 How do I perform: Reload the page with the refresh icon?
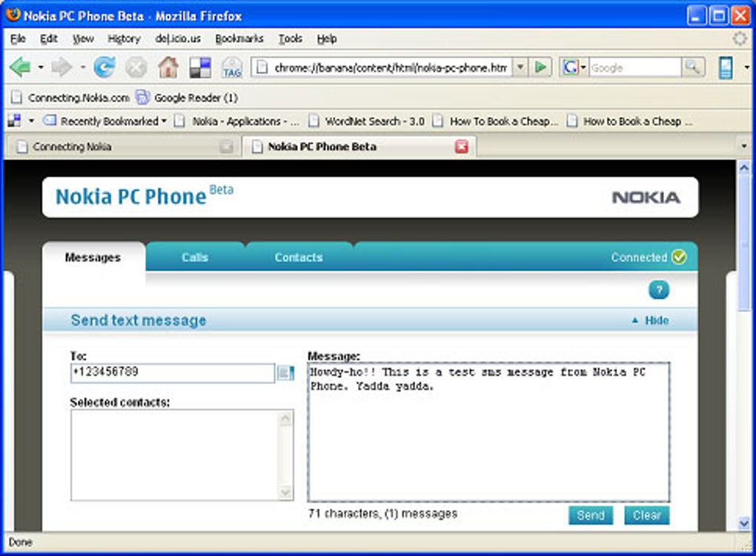point(105,67)
